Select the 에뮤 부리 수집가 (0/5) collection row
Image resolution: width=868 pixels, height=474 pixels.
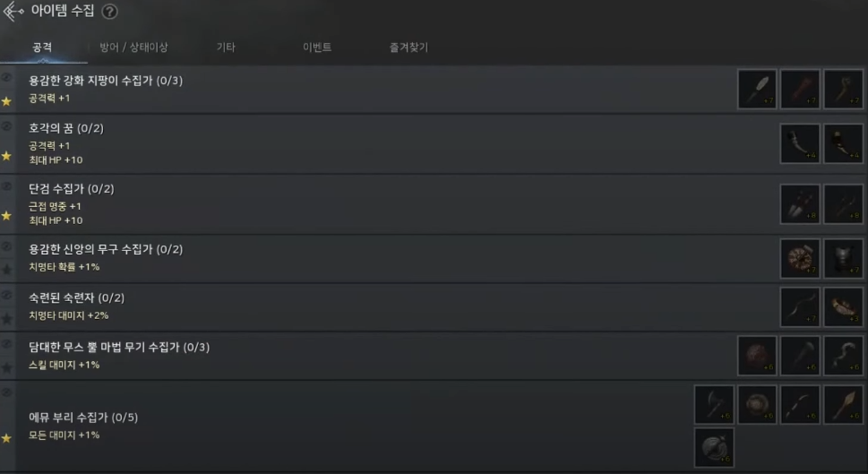tap(434, 426)
